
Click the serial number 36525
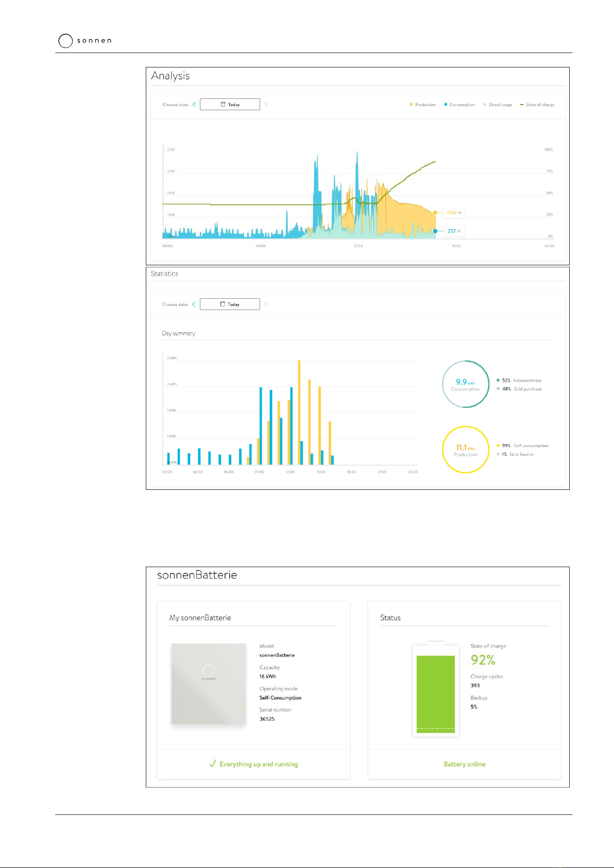pos(267,719)
